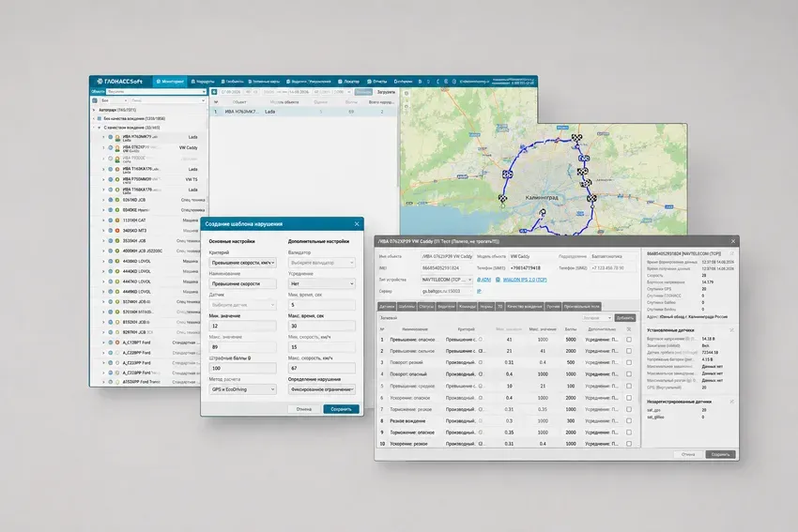The height and width of the screenshot is (532, 798).
Task: Switch to the Датчики tab in the object dialog
Action: click(x=387, y=306)
